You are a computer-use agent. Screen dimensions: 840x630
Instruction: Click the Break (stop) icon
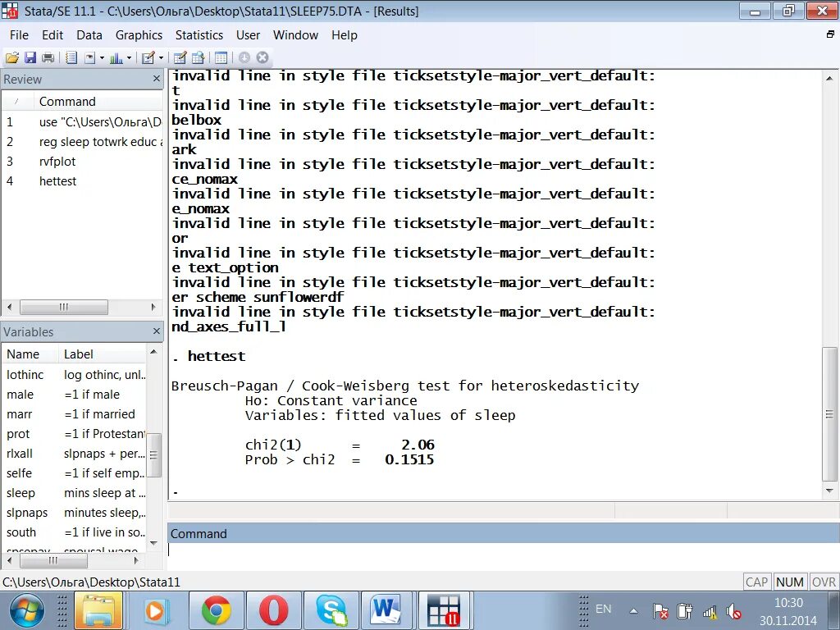click(x=262, y=58)
